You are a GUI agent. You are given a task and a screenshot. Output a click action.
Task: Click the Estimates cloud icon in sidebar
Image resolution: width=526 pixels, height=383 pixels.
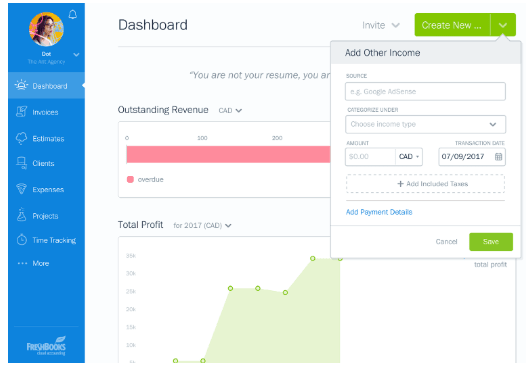pyautogui.click(x=21, y=138)
